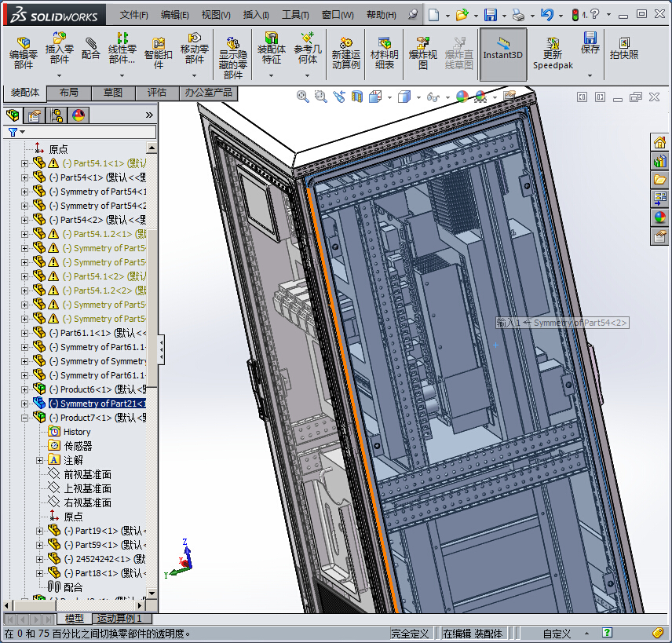Click the 爆炸视图 (Exploded View) tool
Screen dimensions: 672x643
tap(423, 53)
